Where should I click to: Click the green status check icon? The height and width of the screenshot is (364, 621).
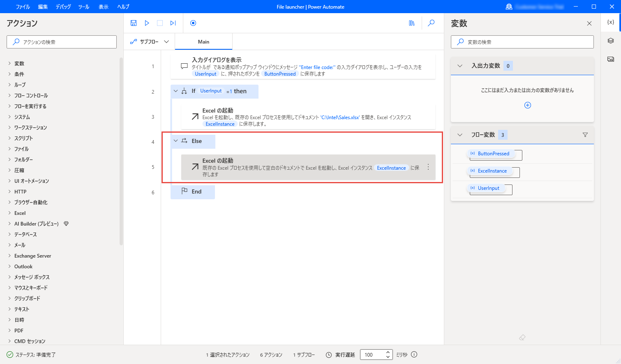click(x=10, y=355)
